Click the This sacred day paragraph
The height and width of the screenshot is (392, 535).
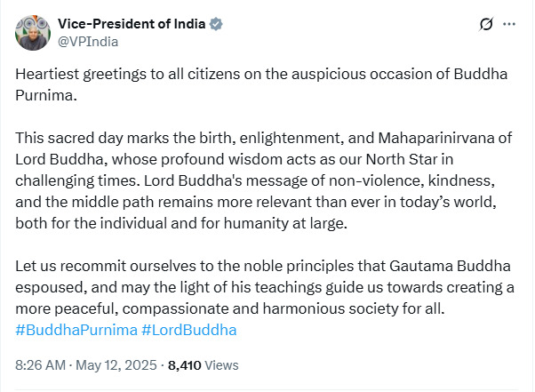pos(264,180)
